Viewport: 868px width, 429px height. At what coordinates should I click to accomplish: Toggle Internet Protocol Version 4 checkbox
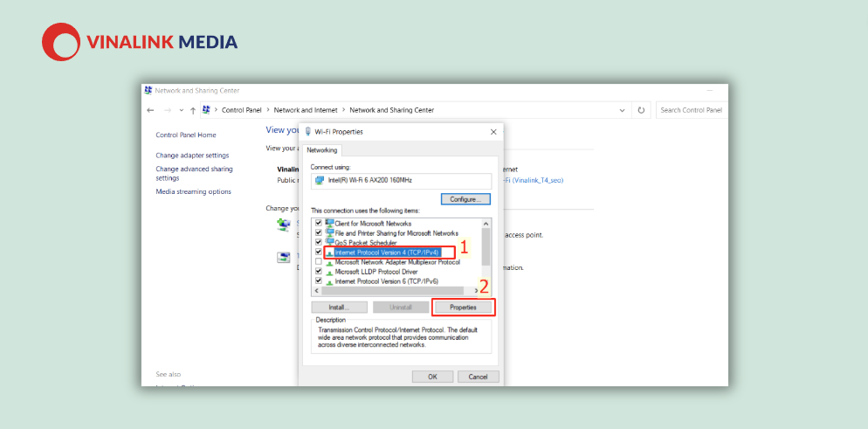tap(319, 253)
